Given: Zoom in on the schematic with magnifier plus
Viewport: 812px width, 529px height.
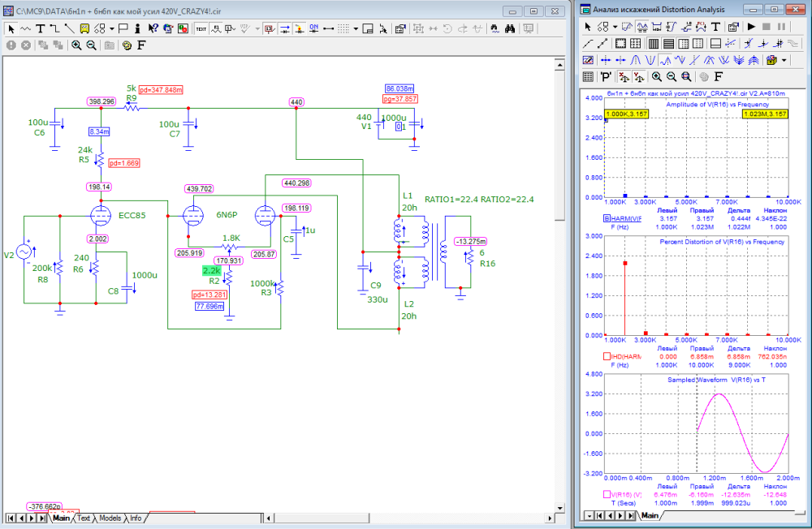Looking at the screenshot, I should click(x=76, y=45).
